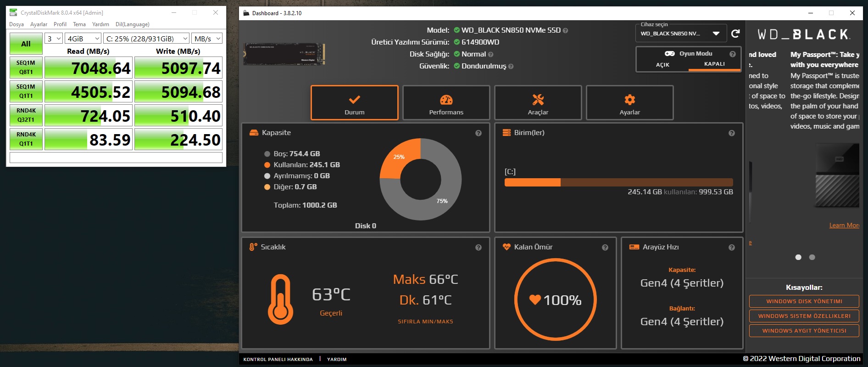The image size is (868, 367).
Task: Click help icon in Sıcaklık panel
Action: point(479,247)
